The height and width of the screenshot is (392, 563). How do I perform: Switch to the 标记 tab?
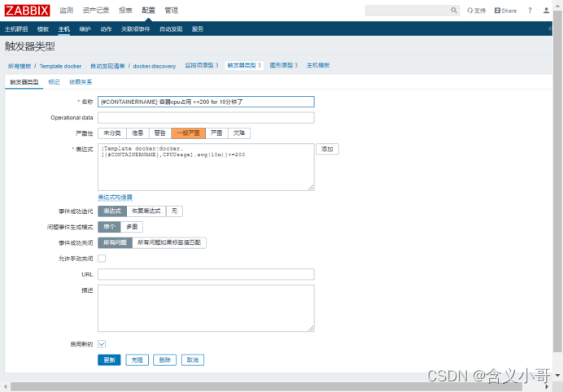click(54, 82)
